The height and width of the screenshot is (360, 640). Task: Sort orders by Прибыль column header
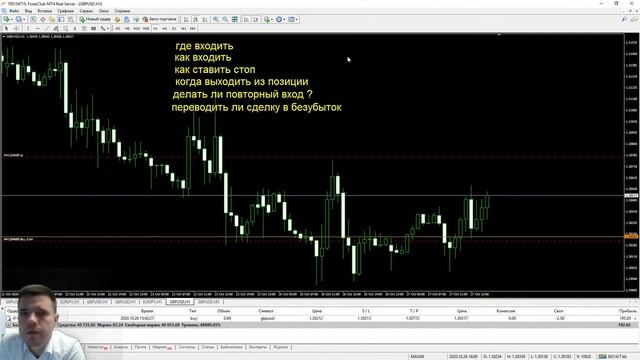click(x=628, y=311)
